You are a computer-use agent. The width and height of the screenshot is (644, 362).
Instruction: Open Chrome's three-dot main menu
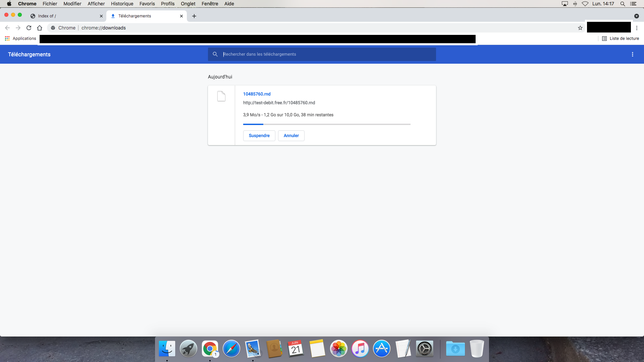click(637, 28)
